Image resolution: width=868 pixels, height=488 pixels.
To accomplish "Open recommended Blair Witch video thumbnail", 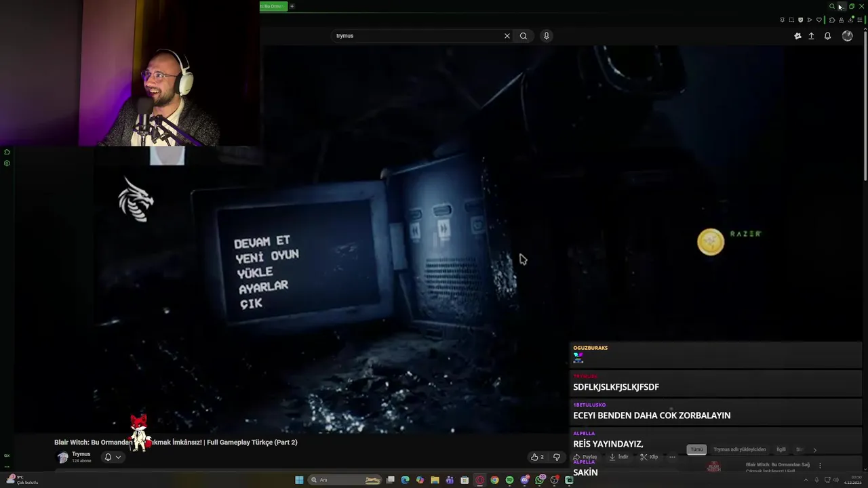I will [x=713, y=466].
